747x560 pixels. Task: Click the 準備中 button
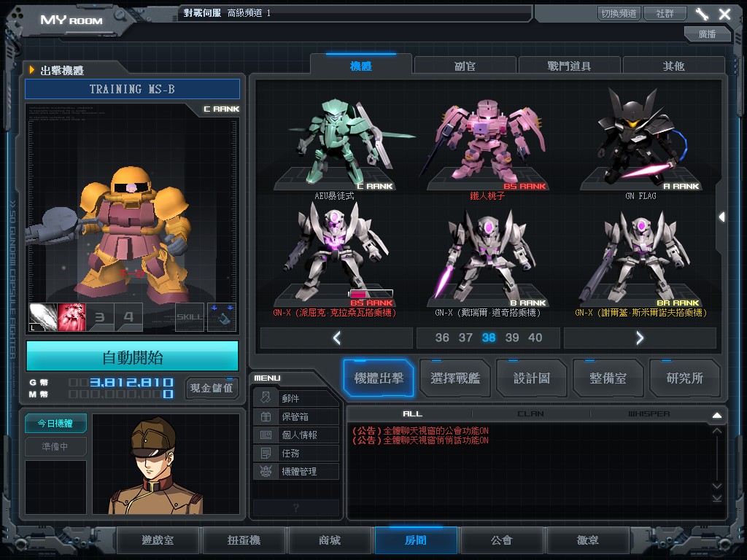click(55, 446)
